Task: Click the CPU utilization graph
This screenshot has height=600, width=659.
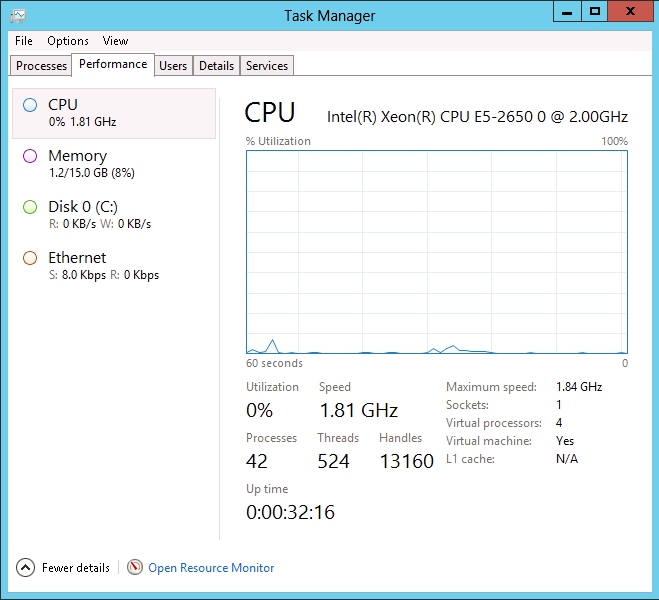Action: (x=437, y=250)
